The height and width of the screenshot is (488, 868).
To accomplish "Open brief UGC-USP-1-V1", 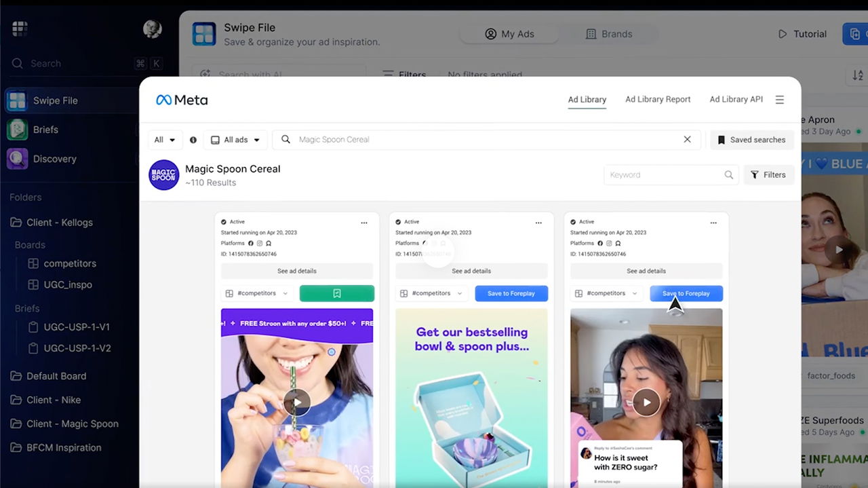I will (77, 326).
